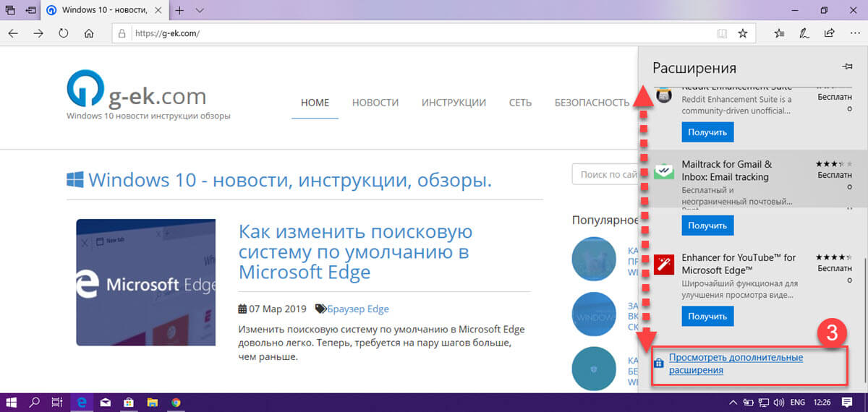Open the БЕЗОПАСНОСТЬ navigation item
This screenshot has width=868, height=412.
pos(592,103)
